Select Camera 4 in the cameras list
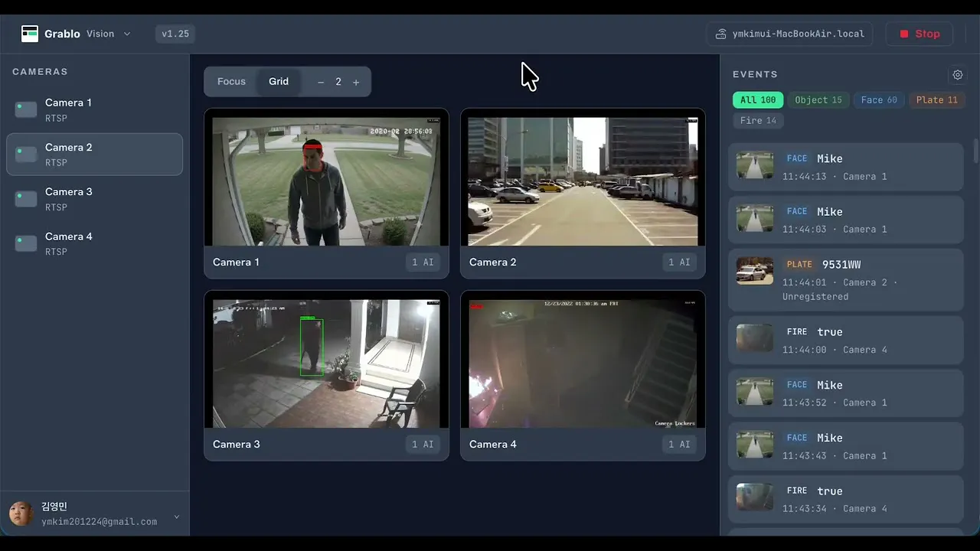This screenshot has width=980, height=551. coord(95,243)
